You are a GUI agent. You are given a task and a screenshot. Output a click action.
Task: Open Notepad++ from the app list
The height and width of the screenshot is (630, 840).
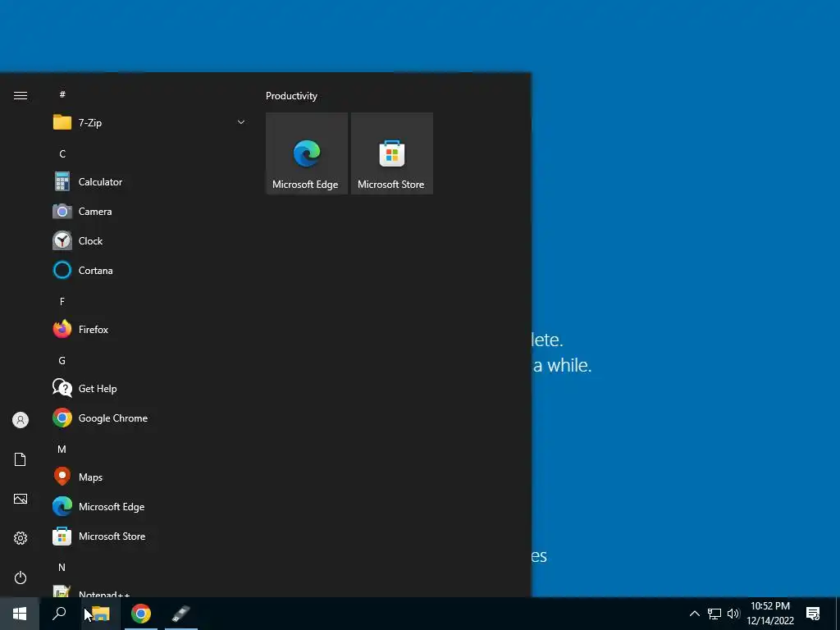[149, 591]
